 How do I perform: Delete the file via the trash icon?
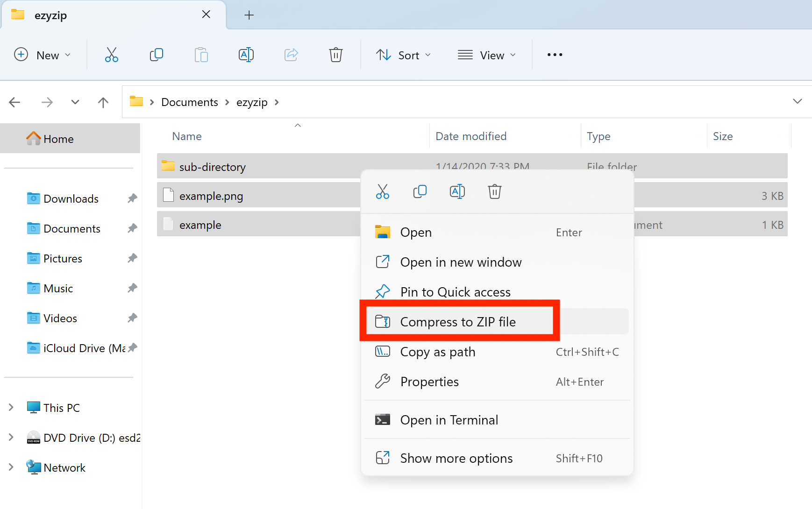[x=336, y=55]
